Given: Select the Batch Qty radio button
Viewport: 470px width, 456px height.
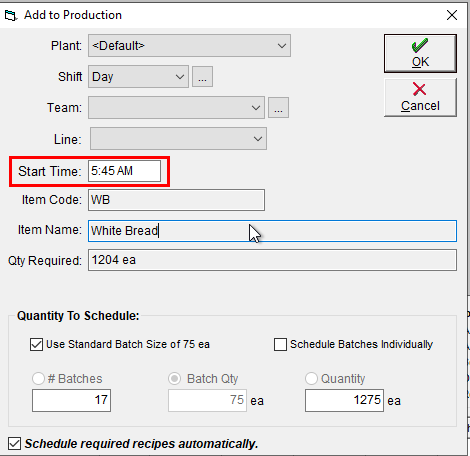Looking at the screenshot, I should point(175,378).
